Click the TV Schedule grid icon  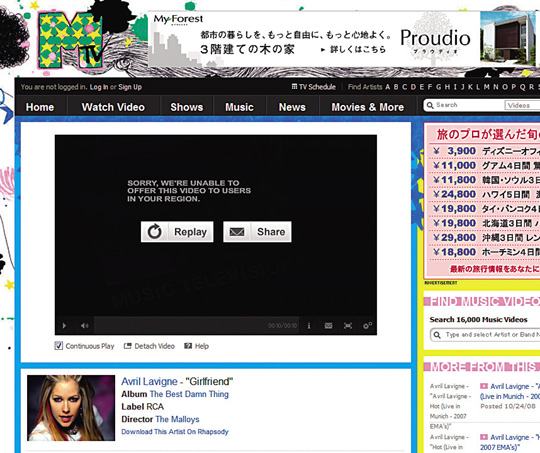294,86
